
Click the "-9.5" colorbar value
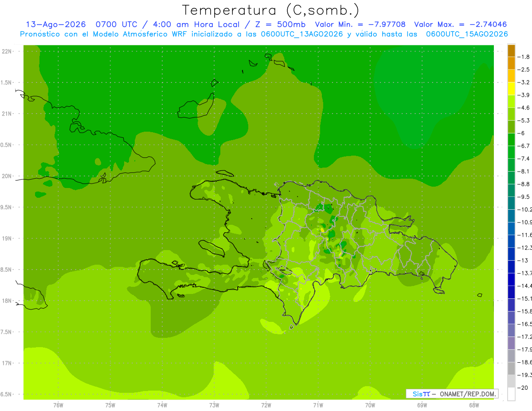coord(524,196)
